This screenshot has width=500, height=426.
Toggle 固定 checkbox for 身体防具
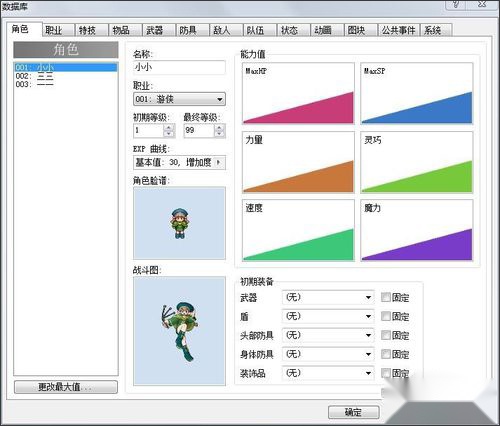(x=386, y=354)
